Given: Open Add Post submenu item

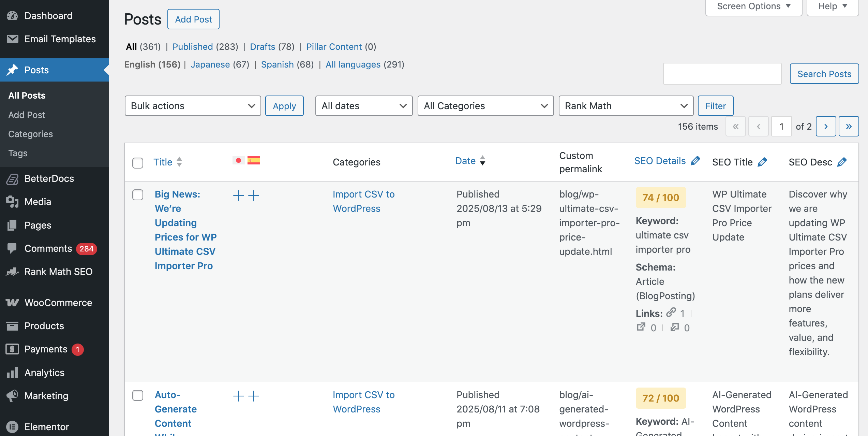Looking at the screenshot, I should (27, 115).
